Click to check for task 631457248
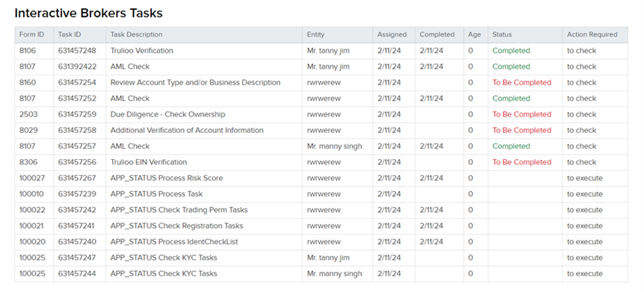644x292 pixels. (581, 51)
